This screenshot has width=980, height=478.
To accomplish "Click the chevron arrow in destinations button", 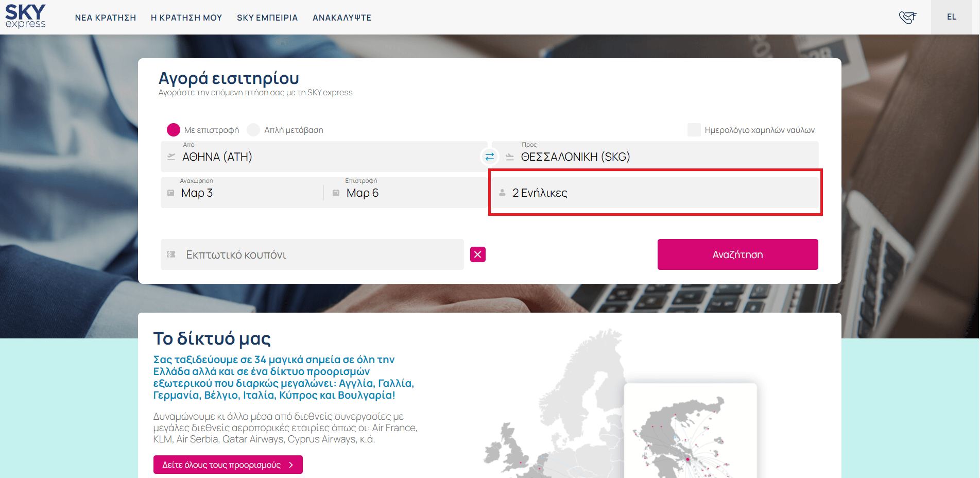I will click(291, 465).
